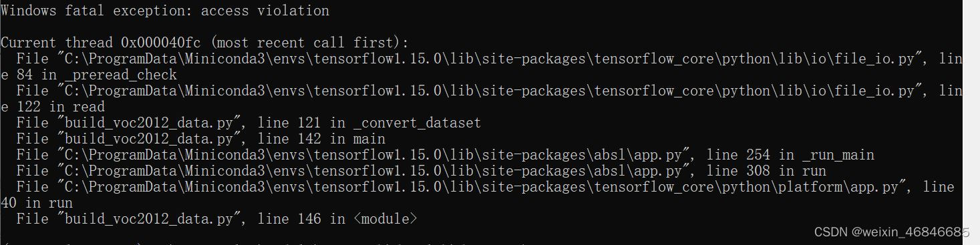Click the "_run_main" function name
980x245 pixels.
pos(838,155)
